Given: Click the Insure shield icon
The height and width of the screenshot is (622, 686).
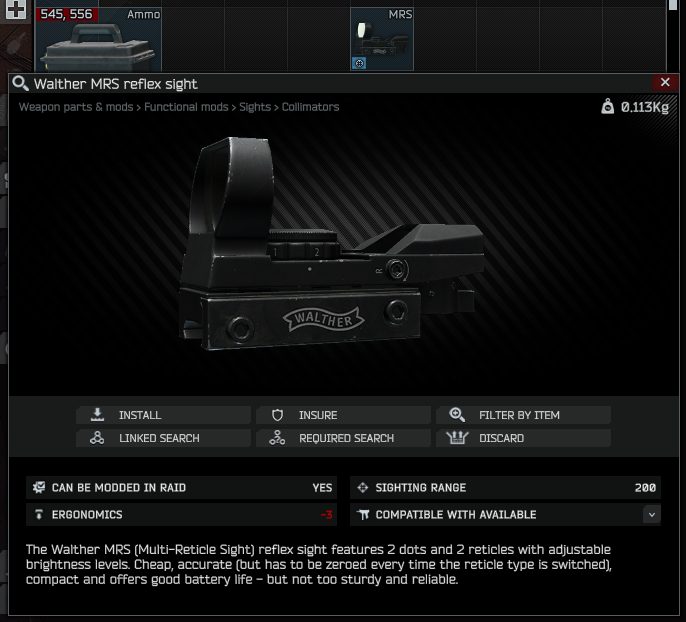Looking at the screenshot, I should [x=277, y=415].
